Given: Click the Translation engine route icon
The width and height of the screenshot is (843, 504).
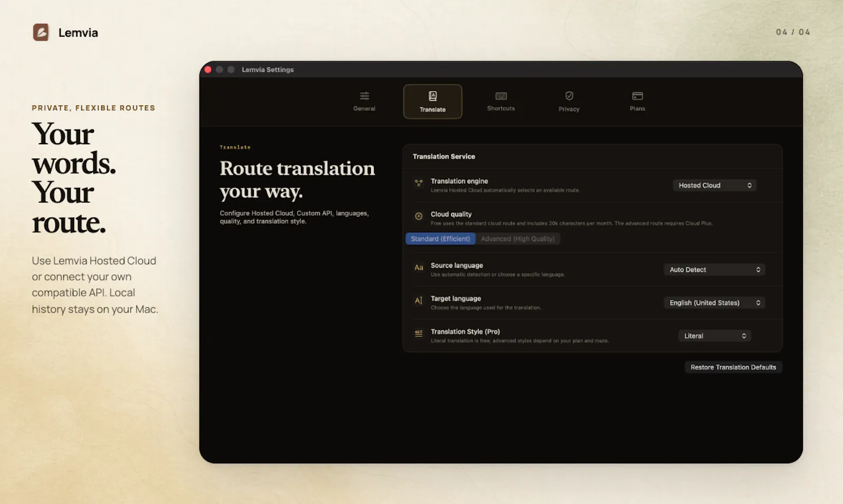Looking at the screenshot, I should 418,183.
